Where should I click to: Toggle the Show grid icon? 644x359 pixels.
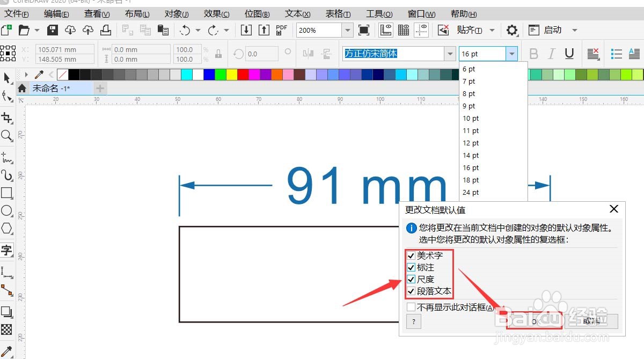pos(404,30)
